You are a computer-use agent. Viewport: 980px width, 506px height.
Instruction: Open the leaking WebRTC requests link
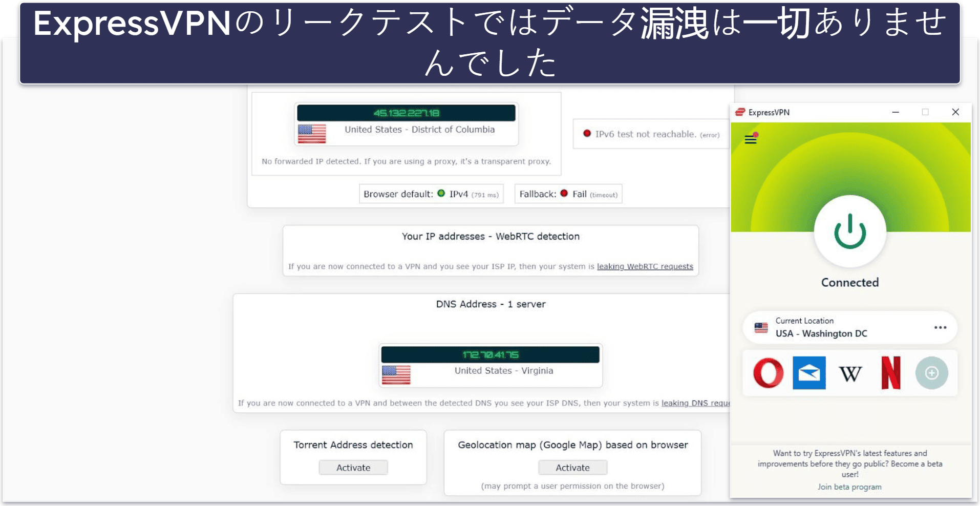pos(645,266)
